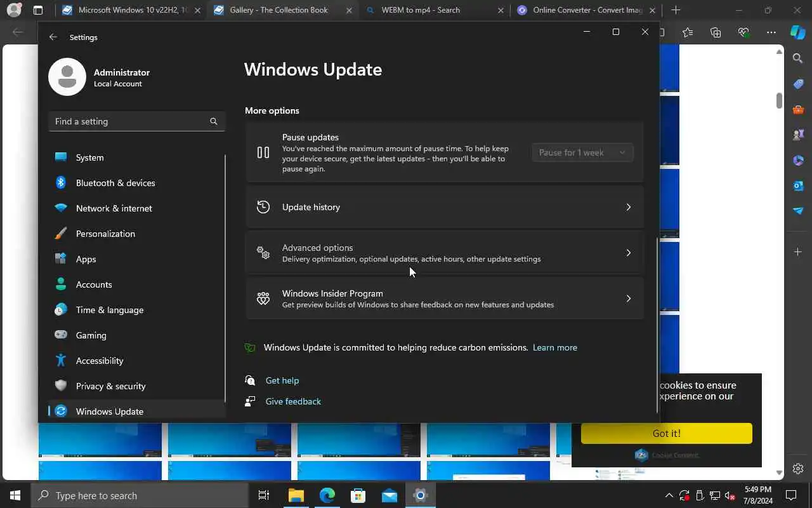This screenshot has height=508, width=812.
Task: Click the Edge profile icon
Action: click(x=14, y=10)
